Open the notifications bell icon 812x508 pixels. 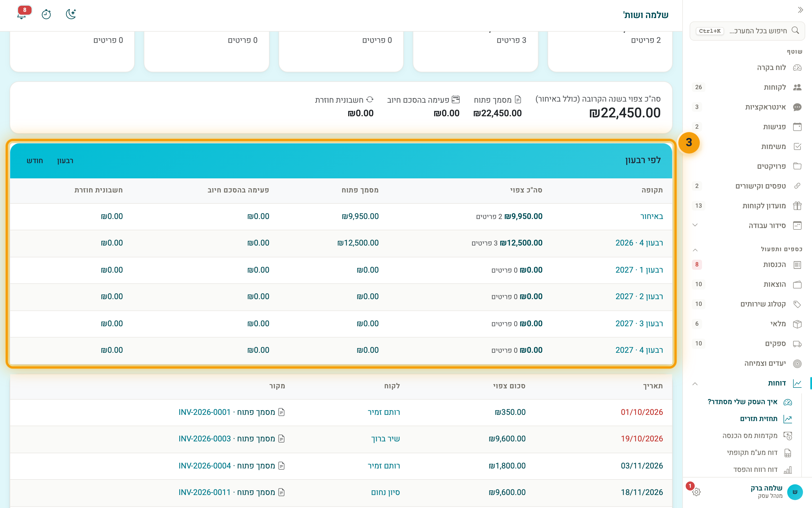[x=22, y=14]
